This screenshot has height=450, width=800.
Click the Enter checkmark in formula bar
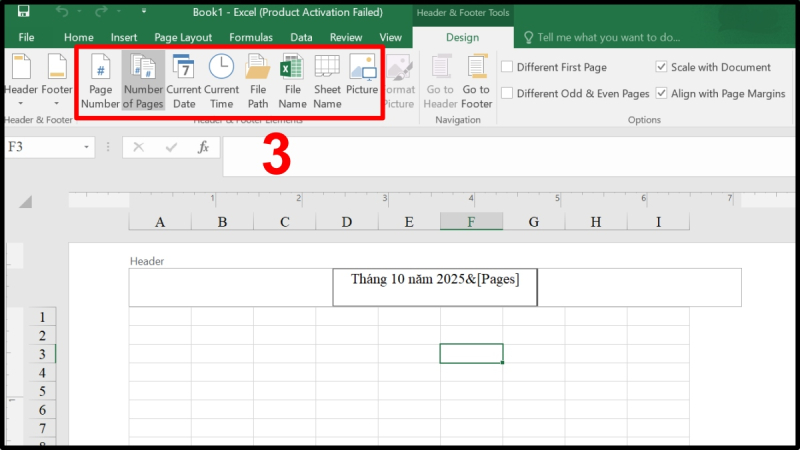point(171,147)
